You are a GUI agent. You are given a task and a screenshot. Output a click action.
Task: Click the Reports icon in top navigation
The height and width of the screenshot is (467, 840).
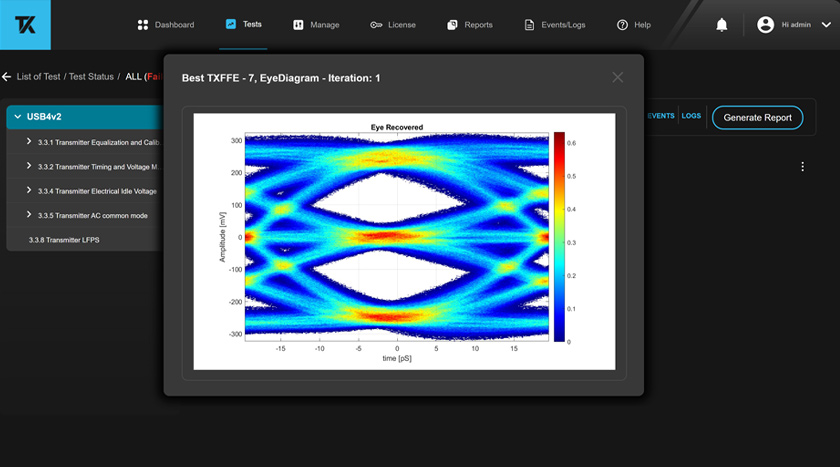coord(453,25)
